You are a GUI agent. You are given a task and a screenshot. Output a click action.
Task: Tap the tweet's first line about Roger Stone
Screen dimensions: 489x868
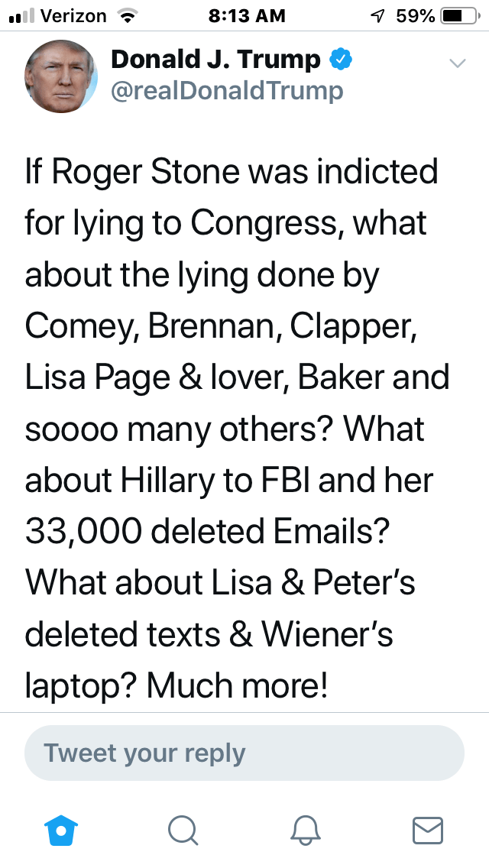click(231, 170)
